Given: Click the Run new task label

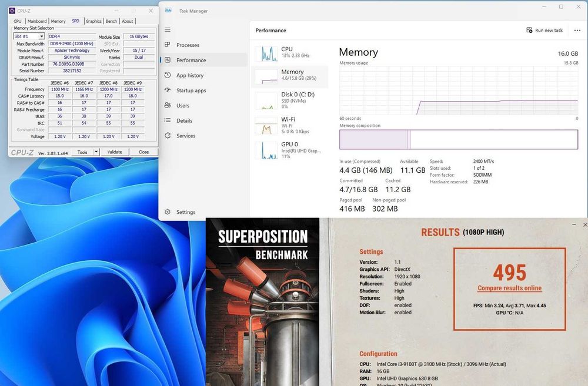Looking at the screenshot, I should tap(549, 31).
